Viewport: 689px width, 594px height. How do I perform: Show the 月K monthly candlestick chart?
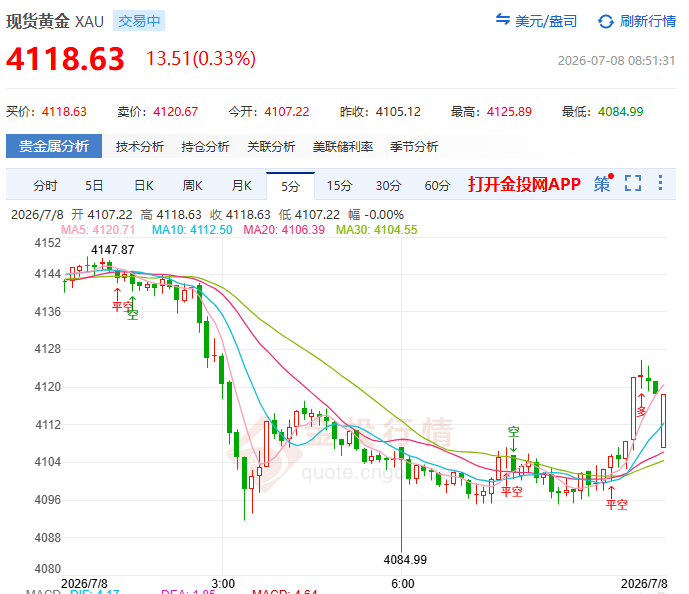click(242, 186)
